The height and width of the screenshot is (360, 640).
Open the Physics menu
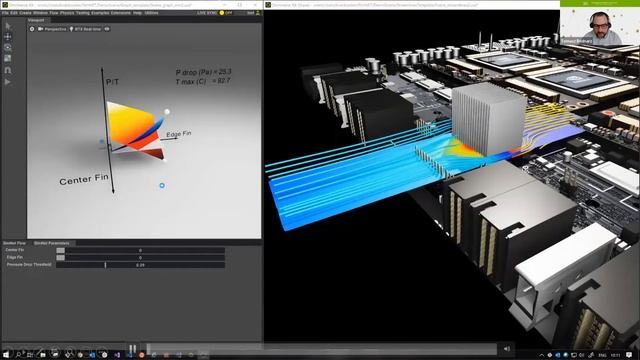coord(67,13)
